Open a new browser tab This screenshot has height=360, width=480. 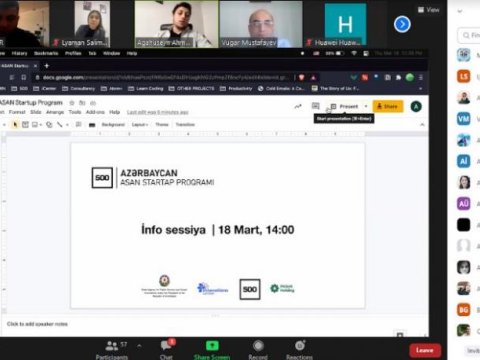coord(47,66)
